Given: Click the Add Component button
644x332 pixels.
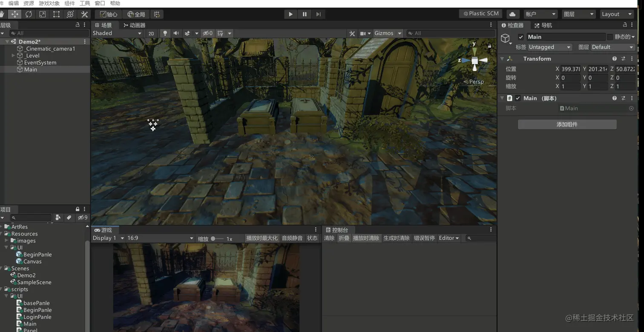Looking at the screenshot, I should [567, 124].
